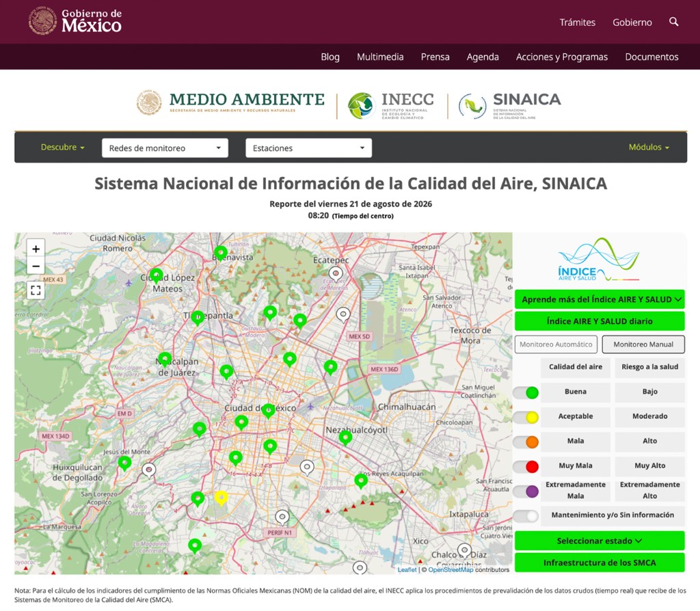This screenshot has height=611, width=700.
Task: Open the Prensa menu item
Action: (435, 57)
